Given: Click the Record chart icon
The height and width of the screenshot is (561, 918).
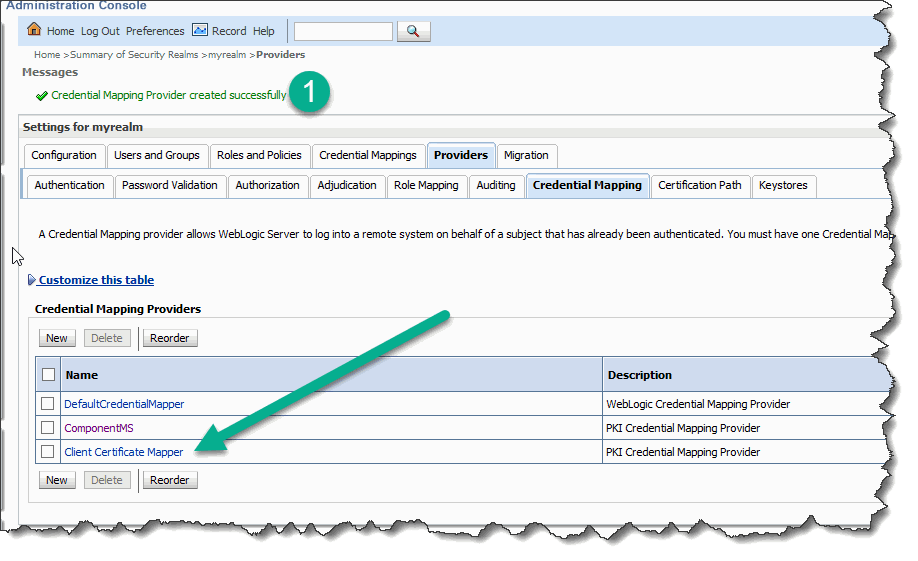Looking at the screenshot, I should 200,30.
